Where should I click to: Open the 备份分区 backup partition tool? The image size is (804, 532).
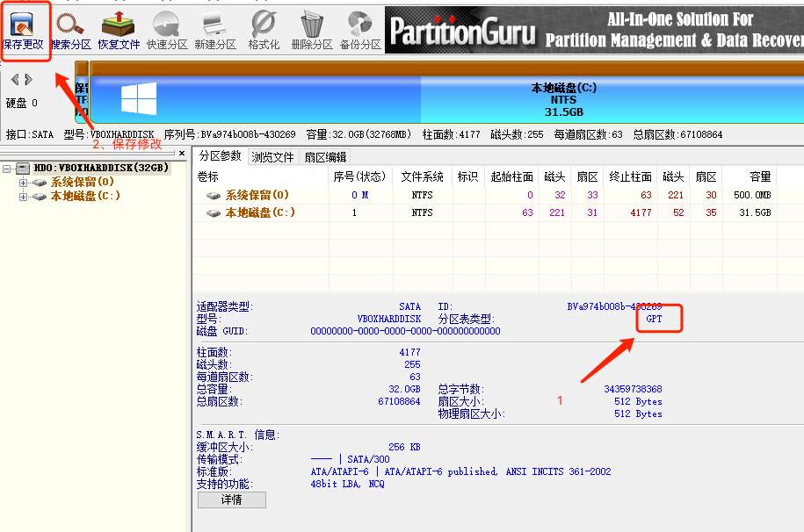(360, 32)
